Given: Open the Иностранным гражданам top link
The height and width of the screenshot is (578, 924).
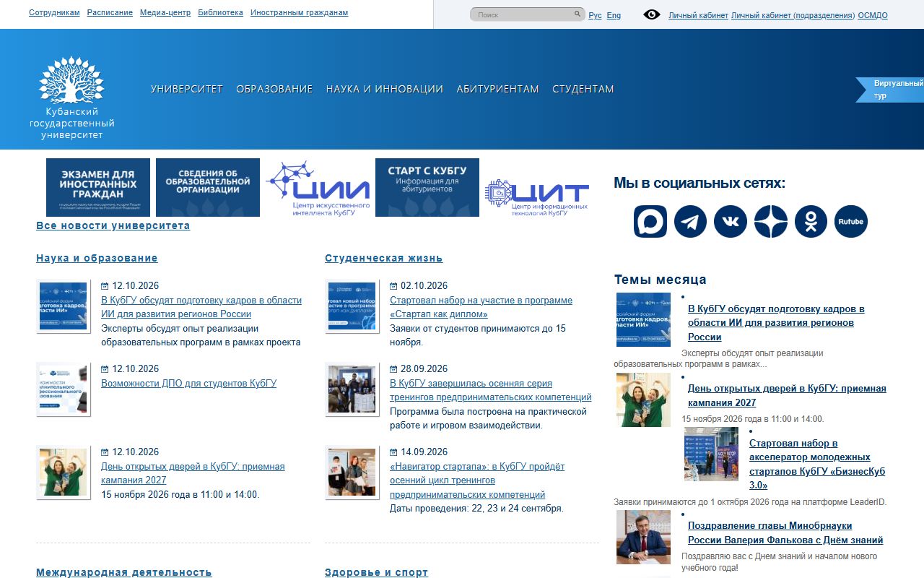Looking at the screenshot, I should [299, 13].
